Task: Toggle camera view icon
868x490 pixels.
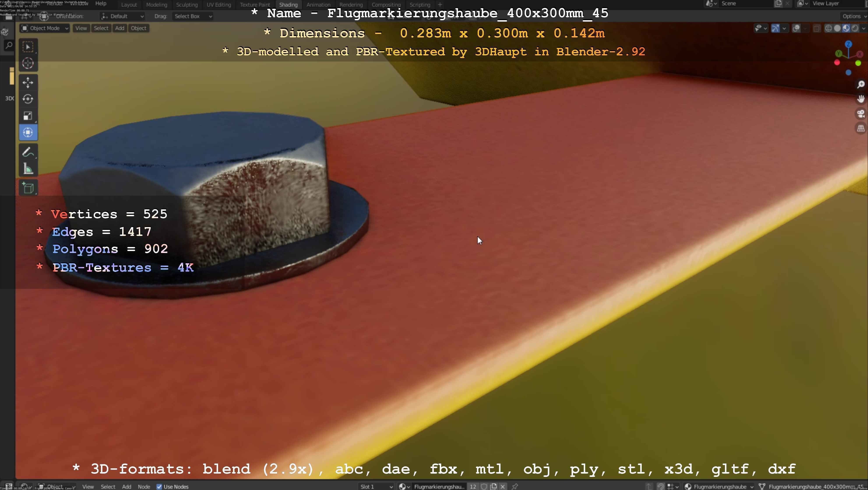Action: [x=861, y=114]
